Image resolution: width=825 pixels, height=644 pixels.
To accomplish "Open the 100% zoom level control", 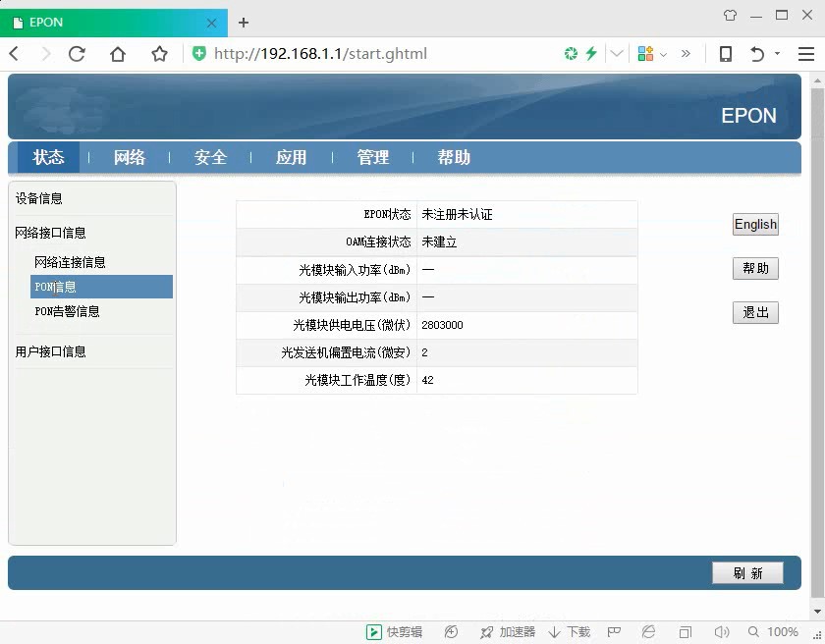I will [773, 632].
